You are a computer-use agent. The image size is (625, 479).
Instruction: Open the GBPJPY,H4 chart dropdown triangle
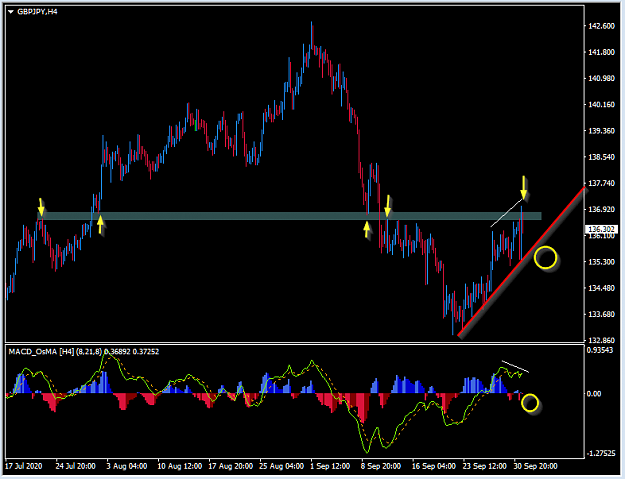(11, 12)
